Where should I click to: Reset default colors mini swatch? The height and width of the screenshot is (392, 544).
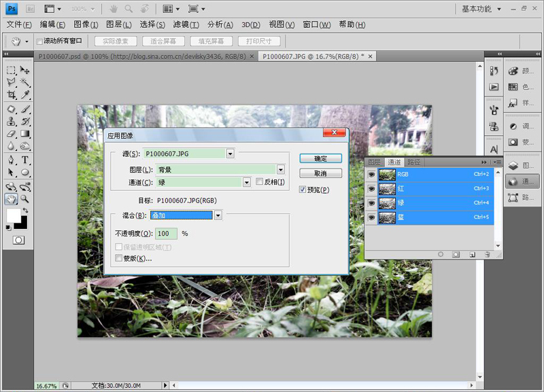coord(8,228)
